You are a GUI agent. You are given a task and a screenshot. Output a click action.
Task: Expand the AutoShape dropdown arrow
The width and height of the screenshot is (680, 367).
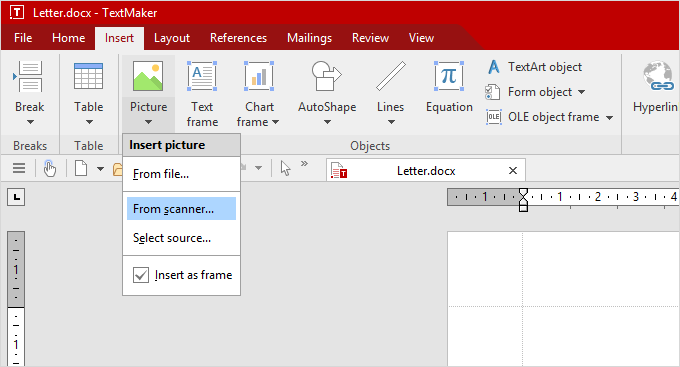pos(327,122)
